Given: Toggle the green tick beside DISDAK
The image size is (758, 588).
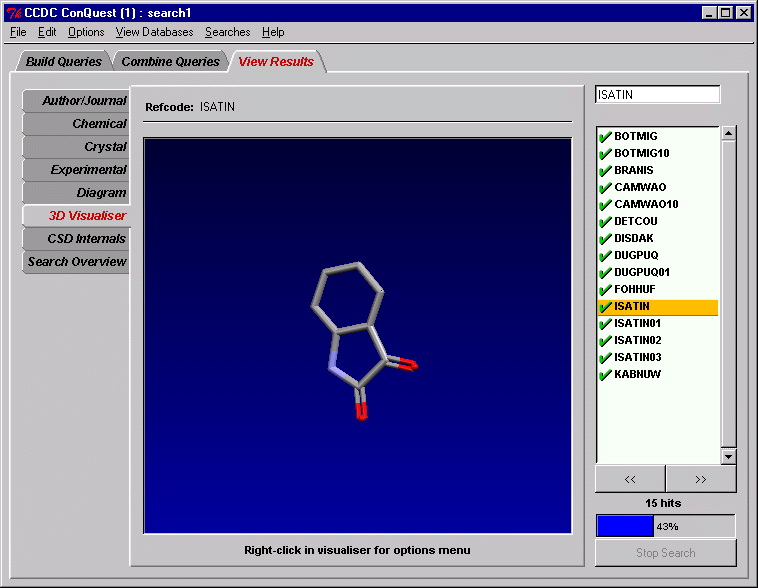Looking at the screenshot, I should coord(605,239).
